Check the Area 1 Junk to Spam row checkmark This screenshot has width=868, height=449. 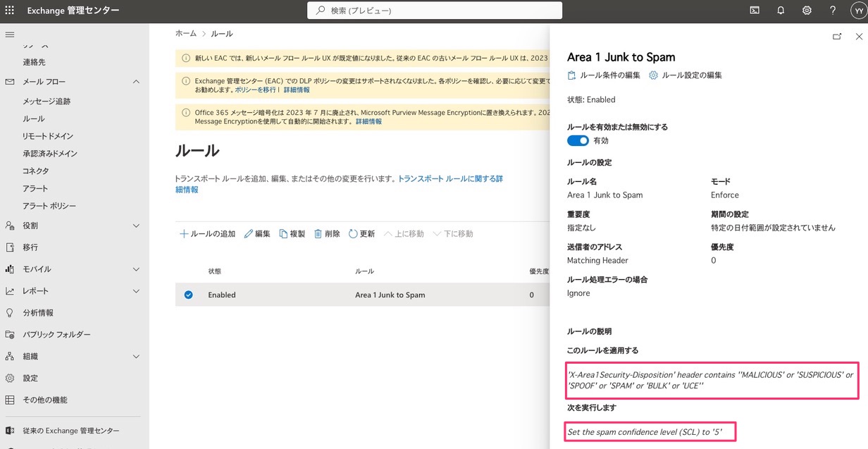188,295
